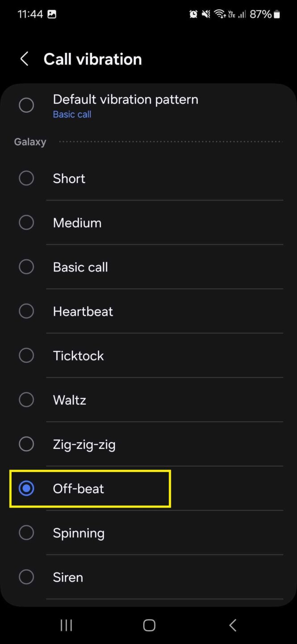Viewport: 297px width, 644px height.
Task: Tap the picture notification icon near clock
Action: pos(52,14)
